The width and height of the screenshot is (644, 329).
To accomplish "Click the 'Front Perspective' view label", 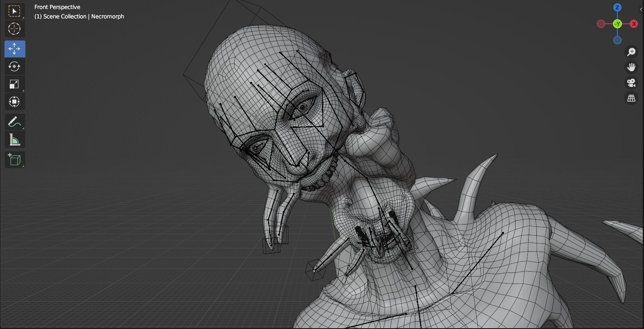I will pyautogui.click(x=57, y=7).
